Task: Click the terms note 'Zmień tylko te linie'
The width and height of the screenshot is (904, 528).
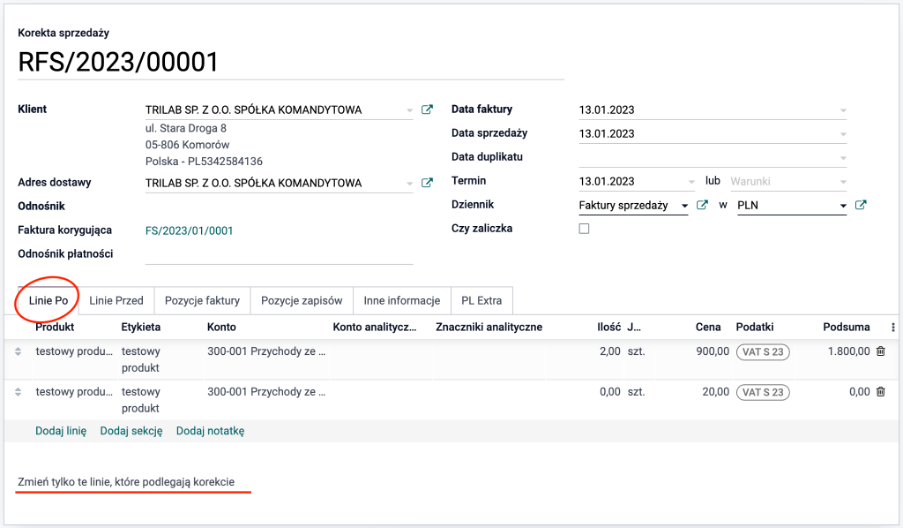Action: [126, 482]
